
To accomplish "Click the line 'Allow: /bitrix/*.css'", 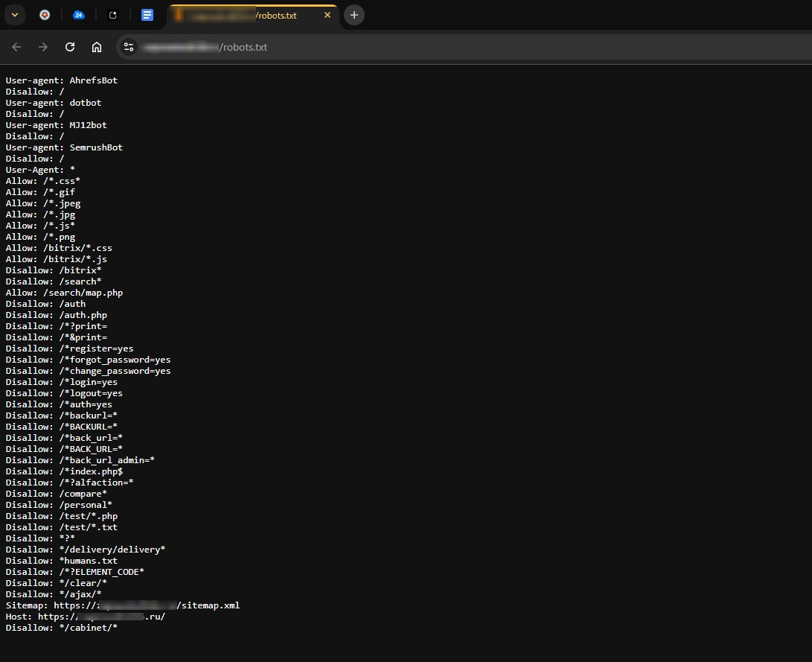I will [x=59, y=248].
